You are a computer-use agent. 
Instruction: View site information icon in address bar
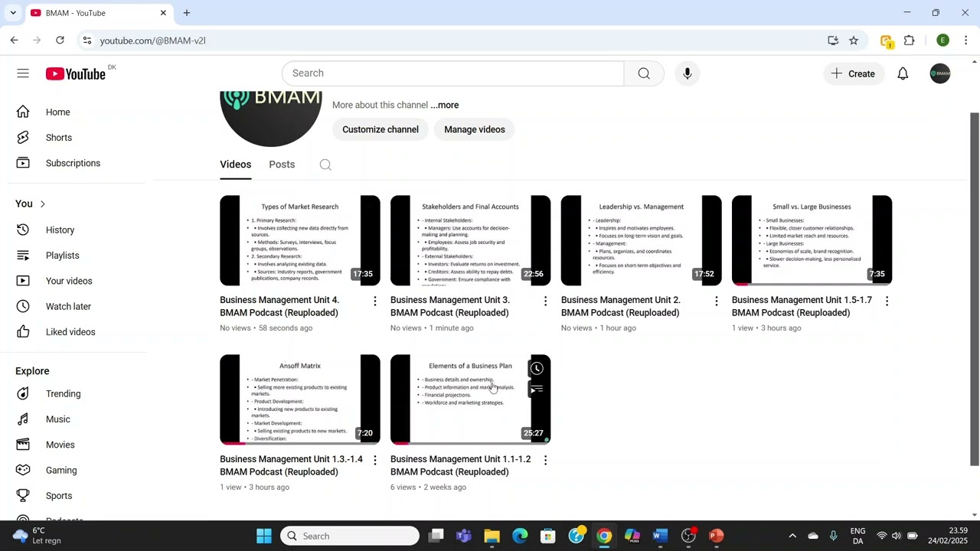coord(87,41)
